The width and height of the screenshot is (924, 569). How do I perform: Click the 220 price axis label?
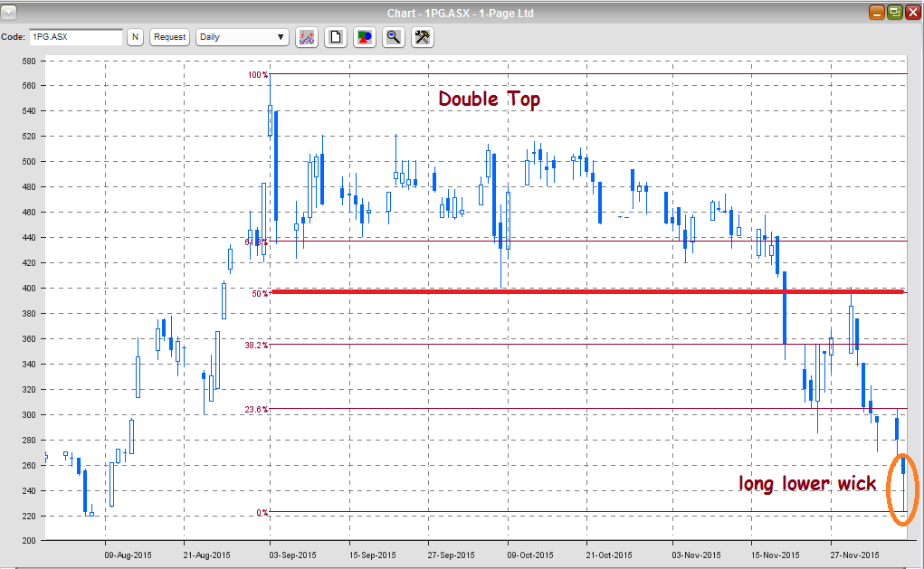click(x=29, y=517)
